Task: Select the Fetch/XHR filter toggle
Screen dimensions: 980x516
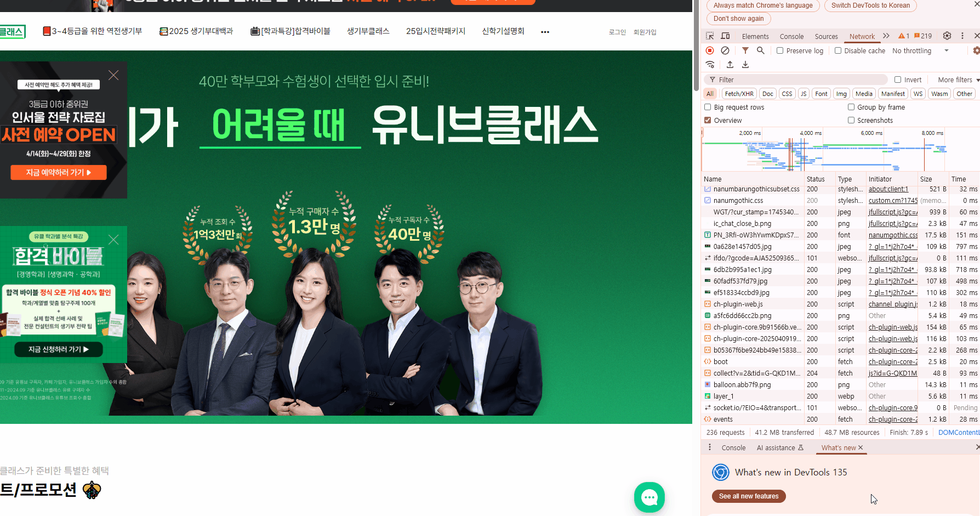Action: click(x=739, y=94)
